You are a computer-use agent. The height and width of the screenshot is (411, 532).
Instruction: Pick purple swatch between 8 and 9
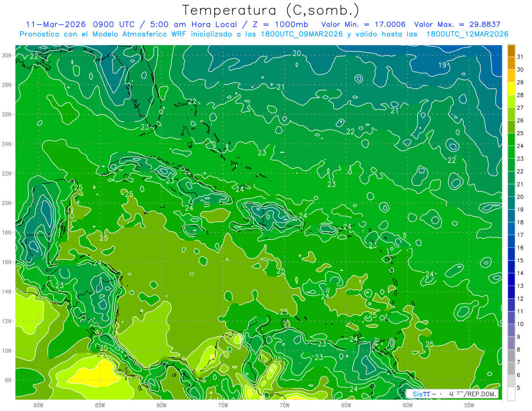511,343
